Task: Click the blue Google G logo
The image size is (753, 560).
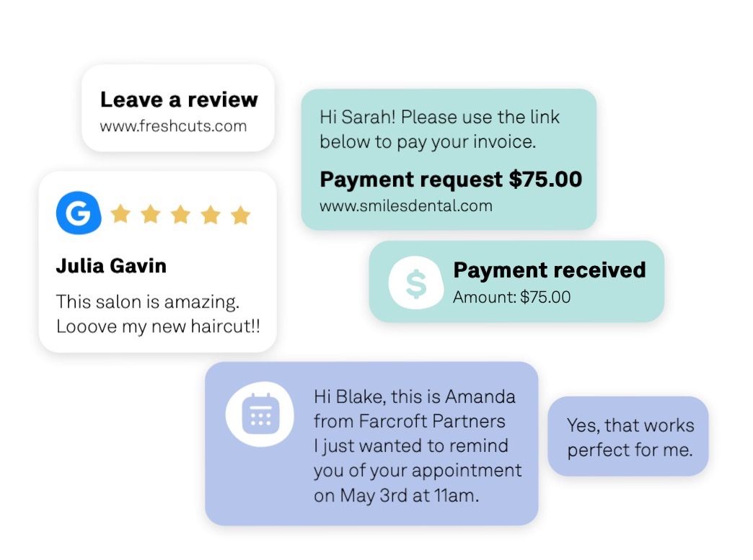Action: [79, 213]
